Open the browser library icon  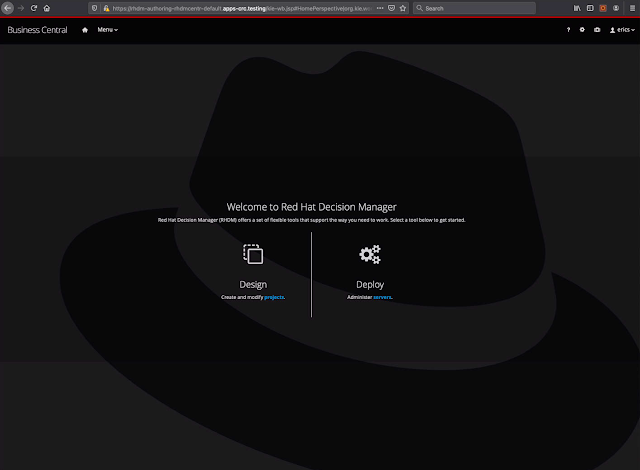(x=577, y=8)
